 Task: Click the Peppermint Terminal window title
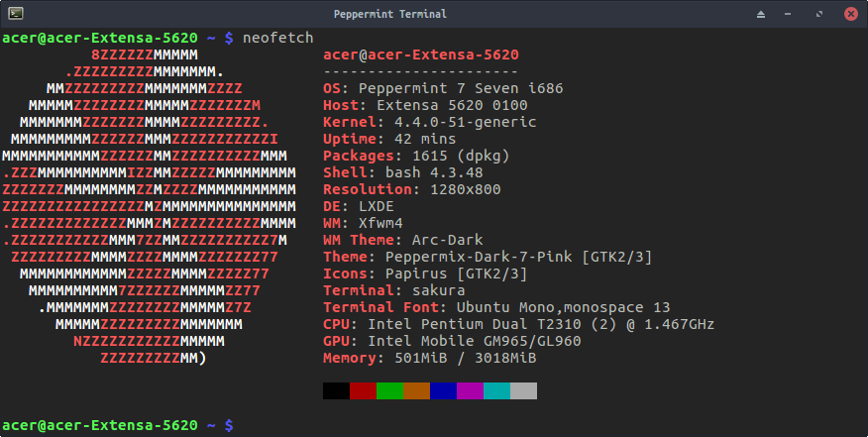coord(389,14)
